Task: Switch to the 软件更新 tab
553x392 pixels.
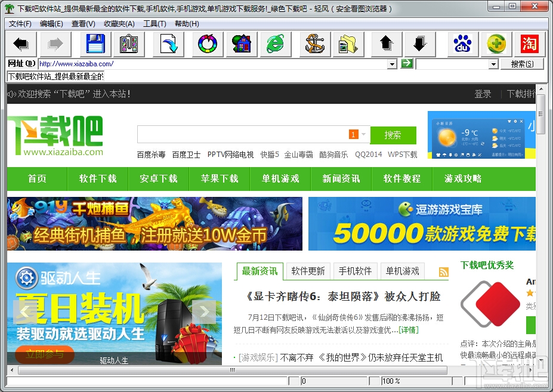Action: click(308, 271)
